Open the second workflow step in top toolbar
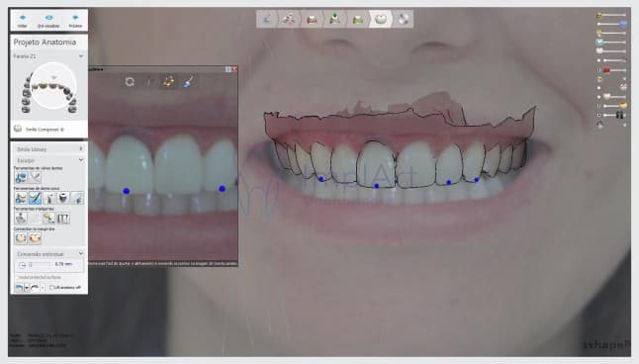 click(289, 19)
